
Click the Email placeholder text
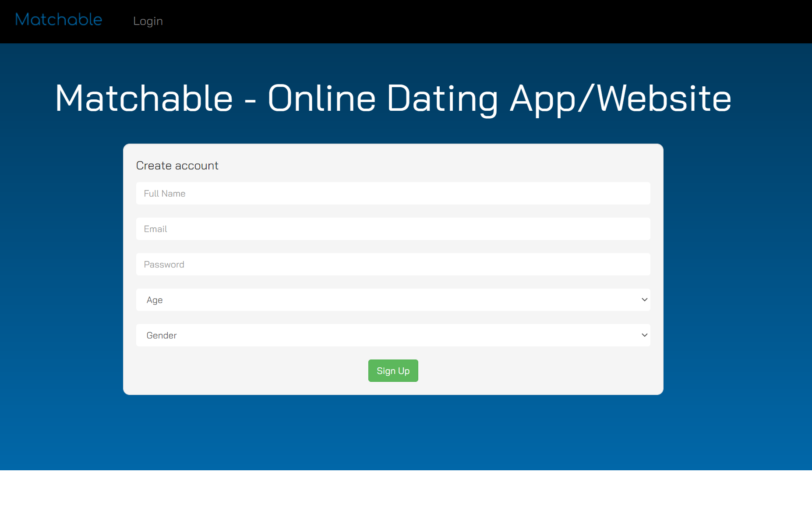(155, 229)
